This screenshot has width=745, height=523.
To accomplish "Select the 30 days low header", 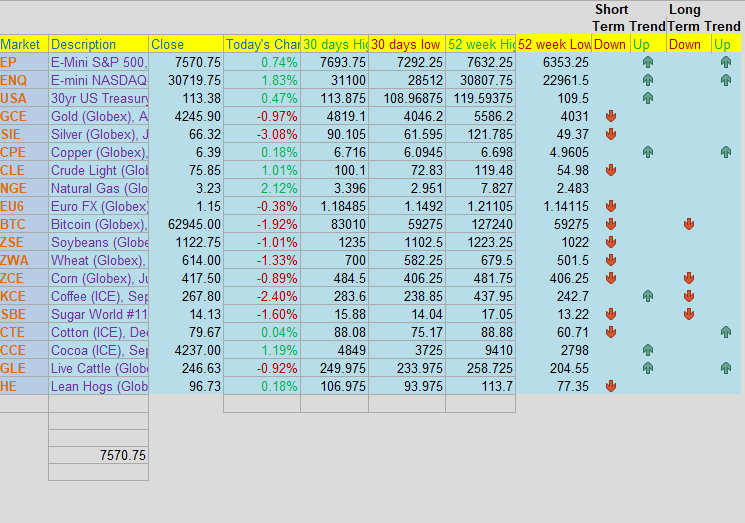I will click(407, 44).
